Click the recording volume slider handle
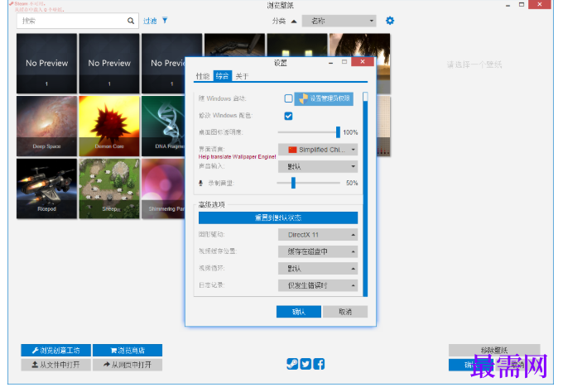The image size is (563, 392). pyautogui.click(x=293, y=183)
